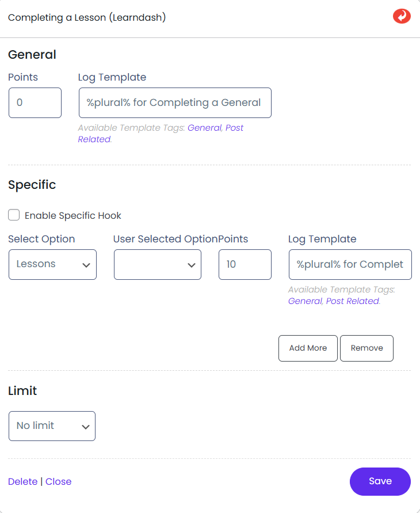The height and width of the screenshot is (513, 420).
Task: Expand the User Selected Option dropdown
Action: tap(158, 265)
